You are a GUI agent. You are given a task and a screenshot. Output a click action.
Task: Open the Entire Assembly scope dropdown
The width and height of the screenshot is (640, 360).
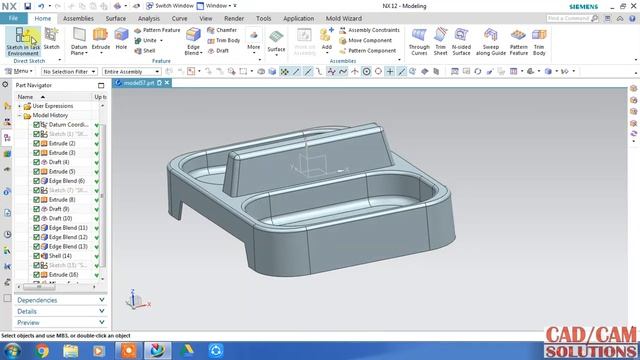coord(131,71)
